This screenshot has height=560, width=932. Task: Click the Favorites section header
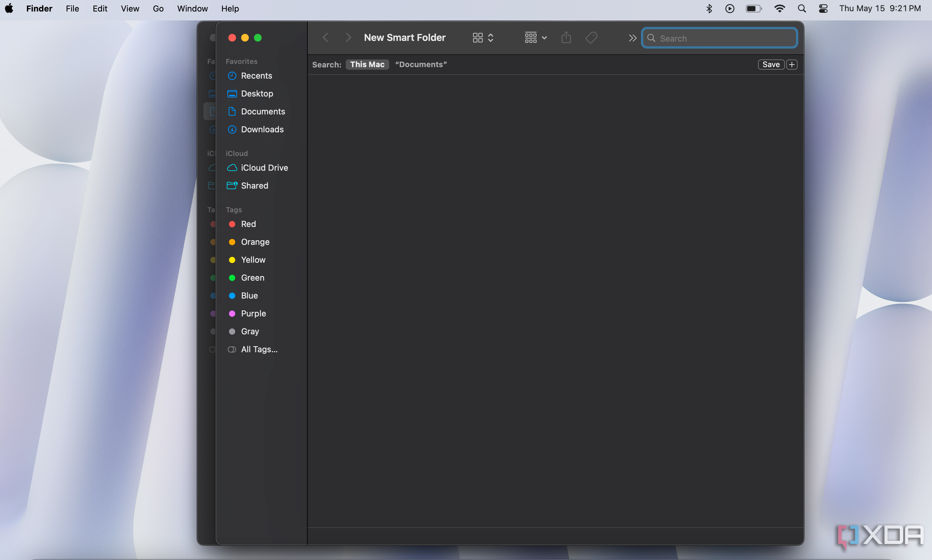point(241,61)
